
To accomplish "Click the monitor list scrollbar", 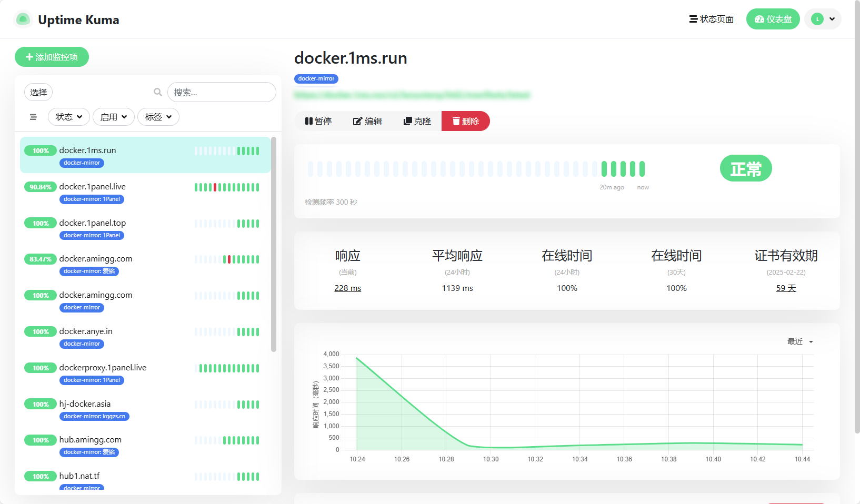I will [274, 244].
